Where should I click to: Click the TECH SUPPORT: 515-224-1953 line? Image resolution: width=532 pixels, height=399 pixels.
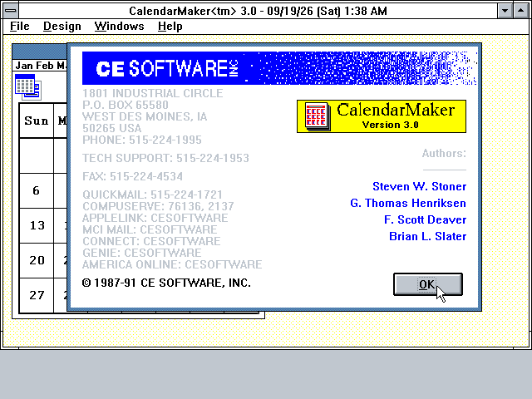tap(165, 158)
